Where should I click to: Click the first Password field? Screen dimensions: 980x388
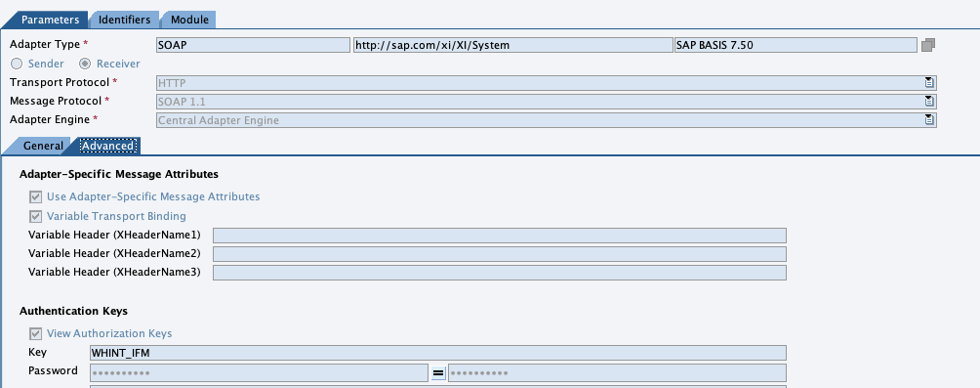point(259,373)
